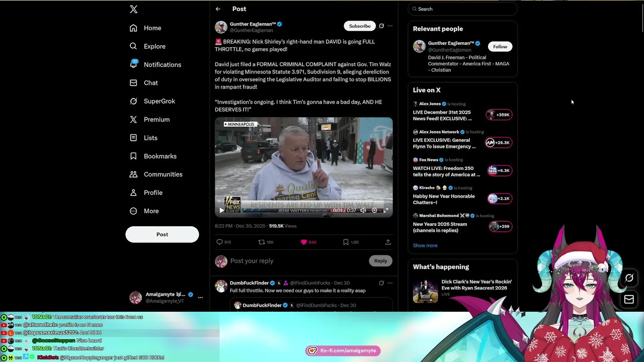Expand the More menu in sidebar
644x362 pixels.
pyautogui.click(x=144, y=211)
